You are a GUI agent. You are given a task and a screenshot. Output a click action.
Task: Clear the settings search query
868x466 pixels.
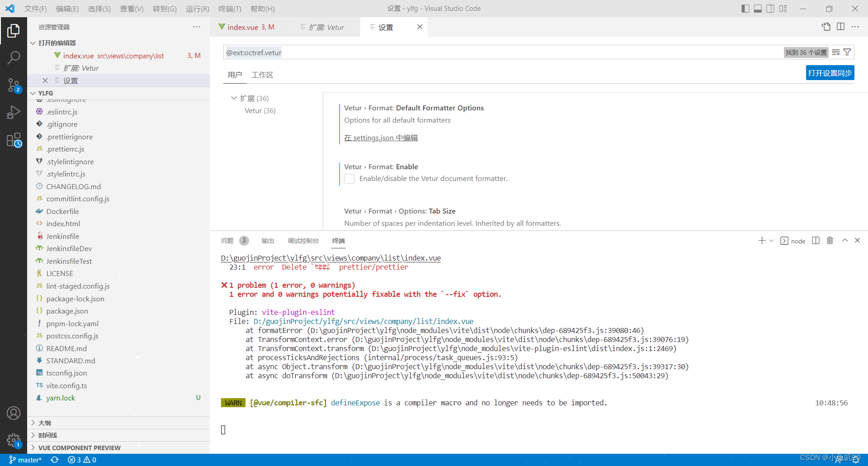click(x=835, y=52)
